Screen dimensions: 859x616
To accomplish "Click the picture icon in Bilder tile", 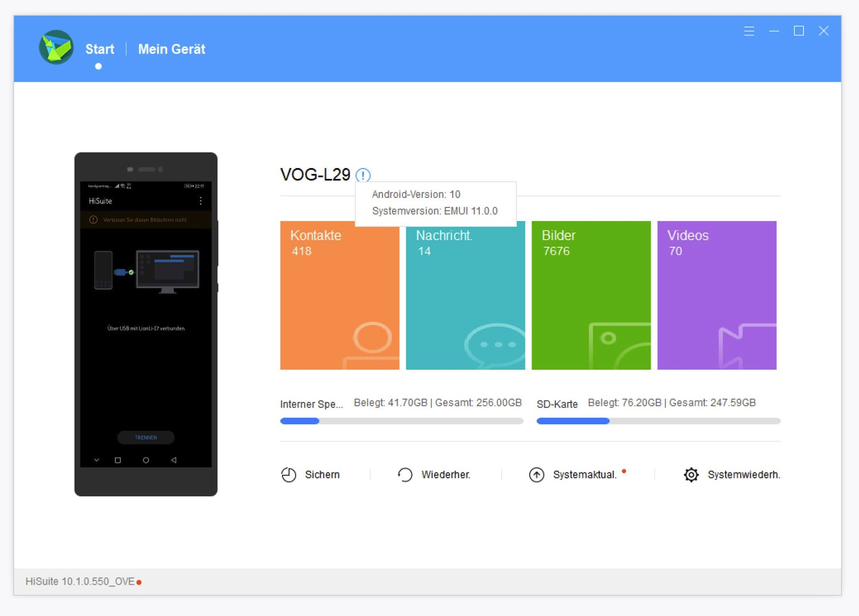I will tap(620, 346).
